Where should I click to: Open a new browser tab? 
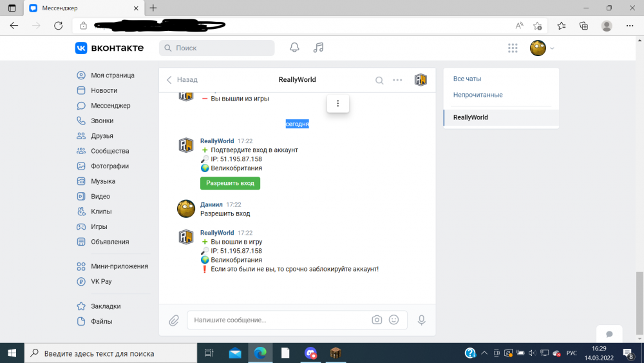click(x=153, y=8)
